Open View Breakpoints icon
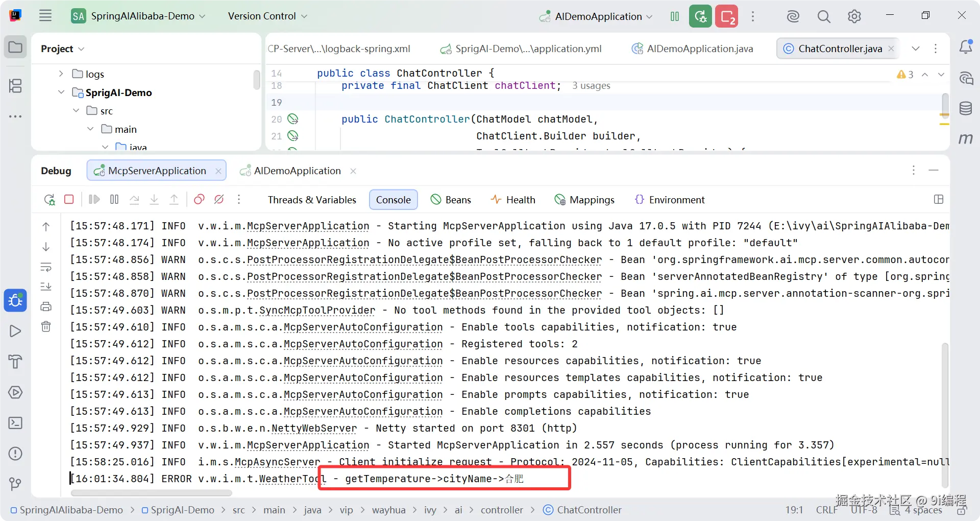This screenshot has width=980, height=521. pos(199,199)
